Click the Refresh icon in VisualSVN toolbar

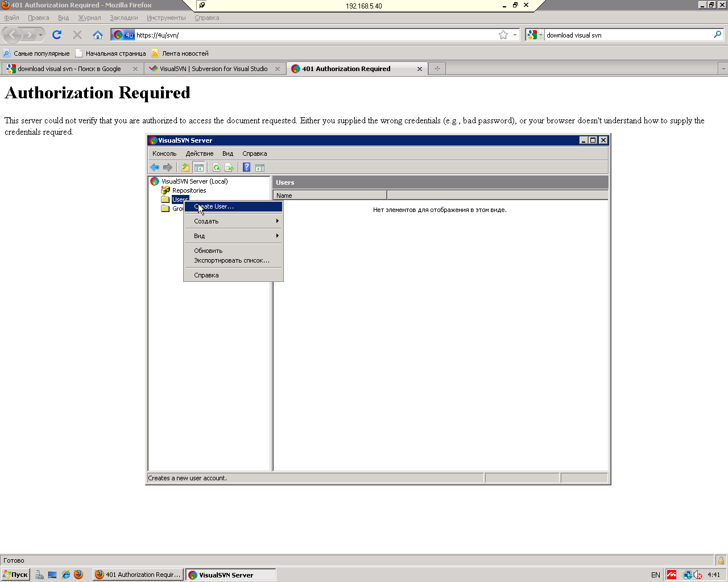(x=216, y=167)
